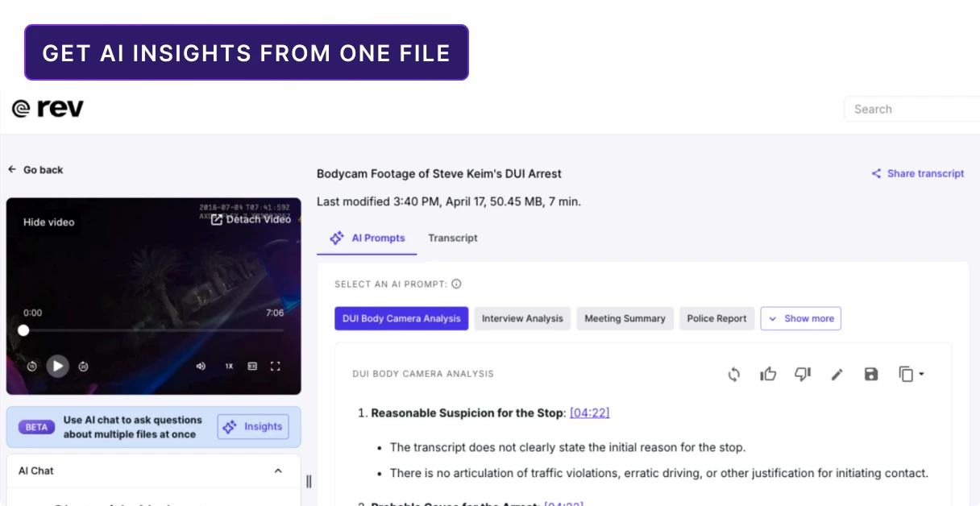Enter fullscreen video mode
This screenshot has height=506, width=980.
[x=276, y=366]
